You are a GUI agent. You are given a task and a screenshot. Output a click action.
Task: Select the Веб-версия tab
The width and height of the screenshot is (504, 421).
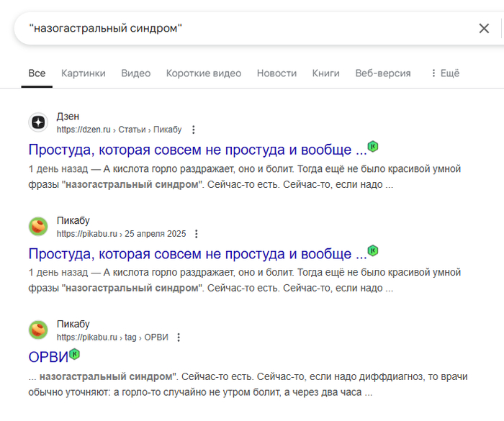383,73
